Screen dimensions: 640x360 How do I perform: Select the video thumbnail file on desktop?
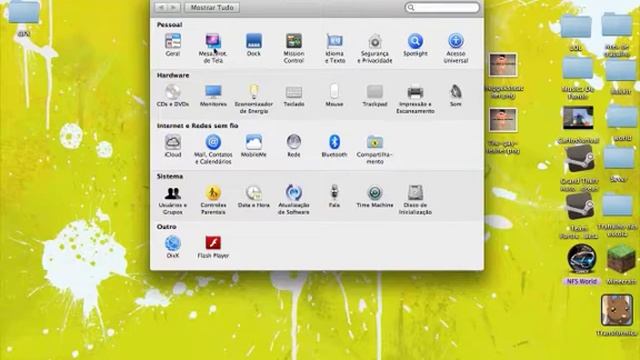point(578,118)
